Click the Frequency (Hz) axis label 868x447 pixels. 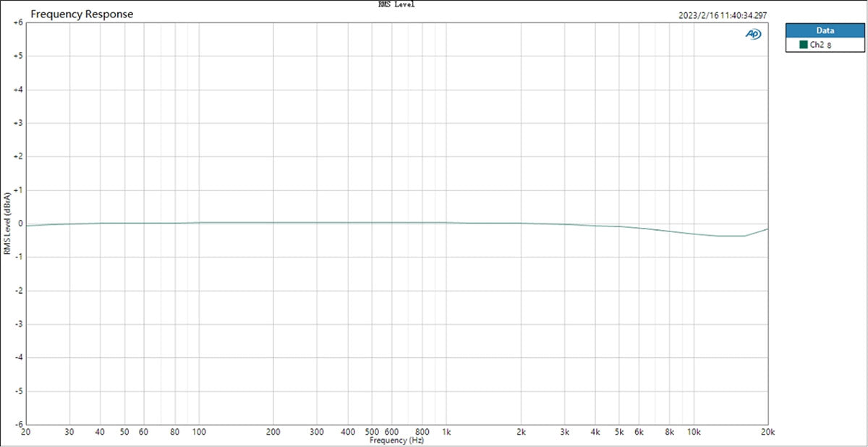pyautogui.click(x=396, y=440)
